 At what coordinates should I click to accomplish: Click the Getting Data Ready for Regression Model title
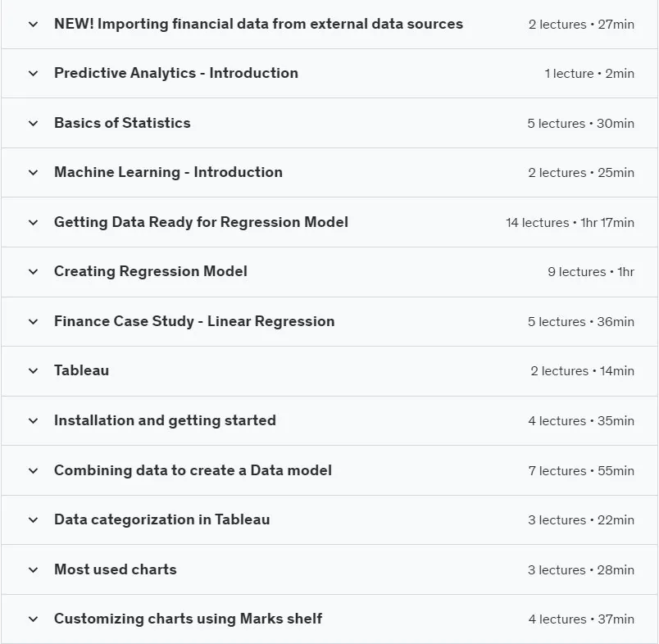pos(201,222)
